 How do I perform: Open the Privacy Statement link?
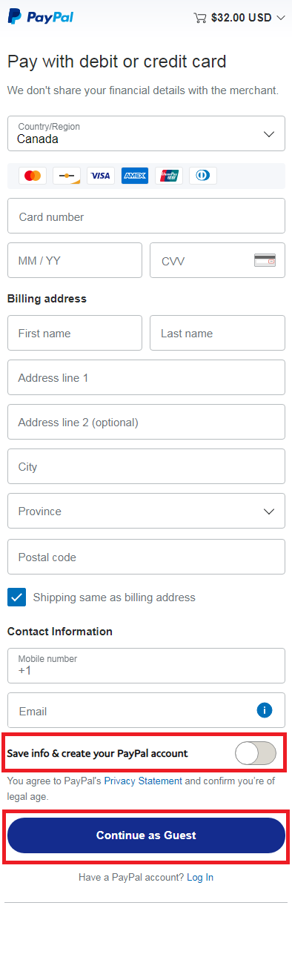143,781
